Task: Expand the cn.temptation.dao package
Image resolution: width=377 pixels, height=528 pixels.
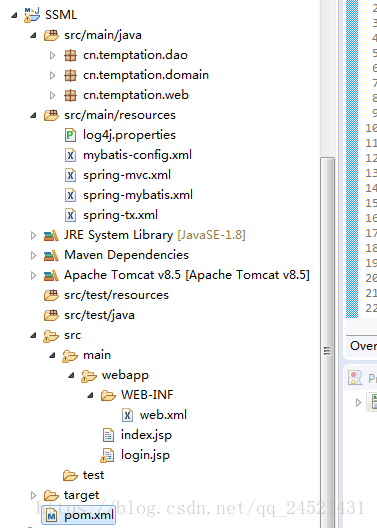Action: click(x=52, y=55)
